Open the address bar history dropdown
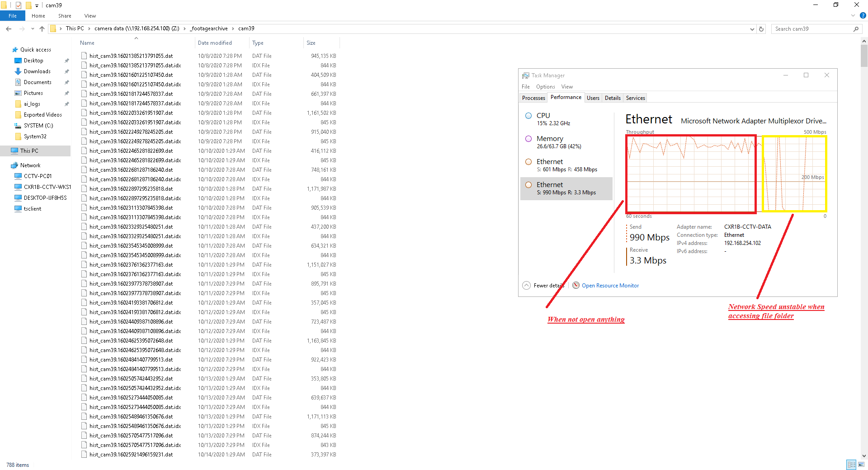 point(752,28)
